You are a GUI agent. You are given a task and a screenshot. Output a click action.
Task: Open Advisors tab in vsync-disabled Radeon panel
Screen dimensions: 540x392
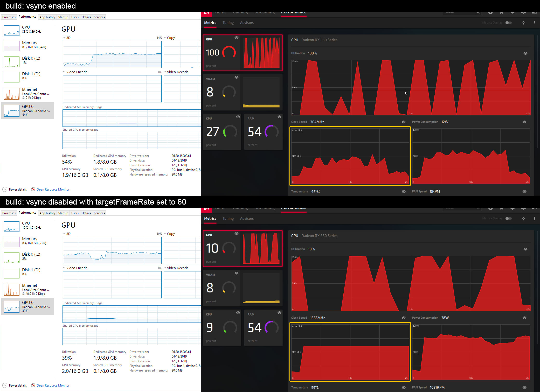(247, 219)
